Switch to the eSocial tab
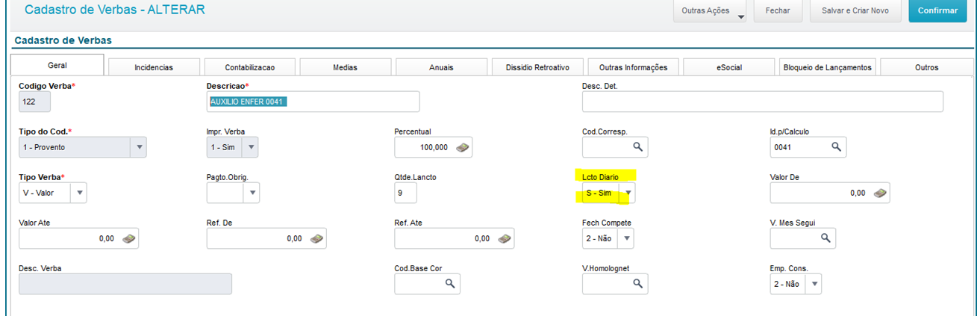 (x=728, y=67)
